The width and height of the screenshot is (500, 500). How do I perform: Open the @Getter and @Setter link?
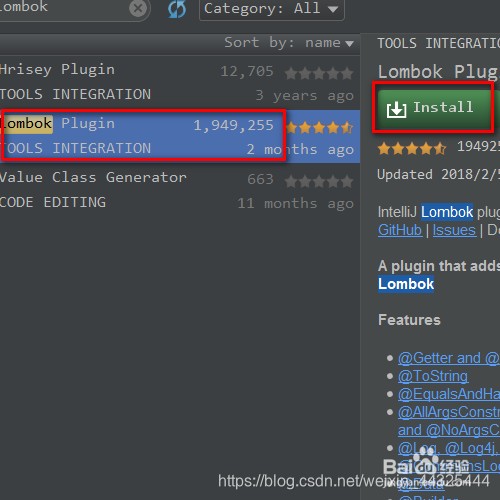click(x=449, y=358)
